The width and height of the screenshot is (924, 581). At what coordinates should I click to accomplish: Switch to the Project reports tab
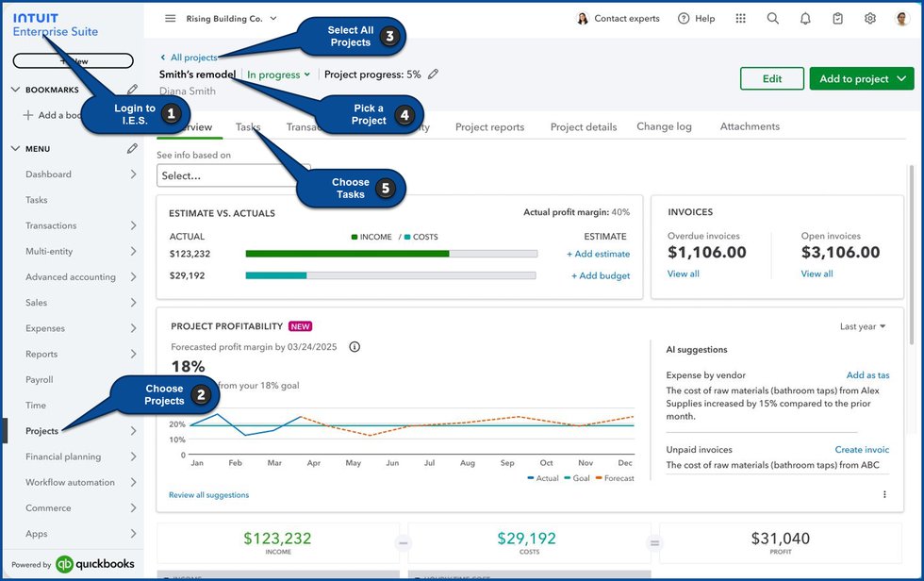(489, 126)
